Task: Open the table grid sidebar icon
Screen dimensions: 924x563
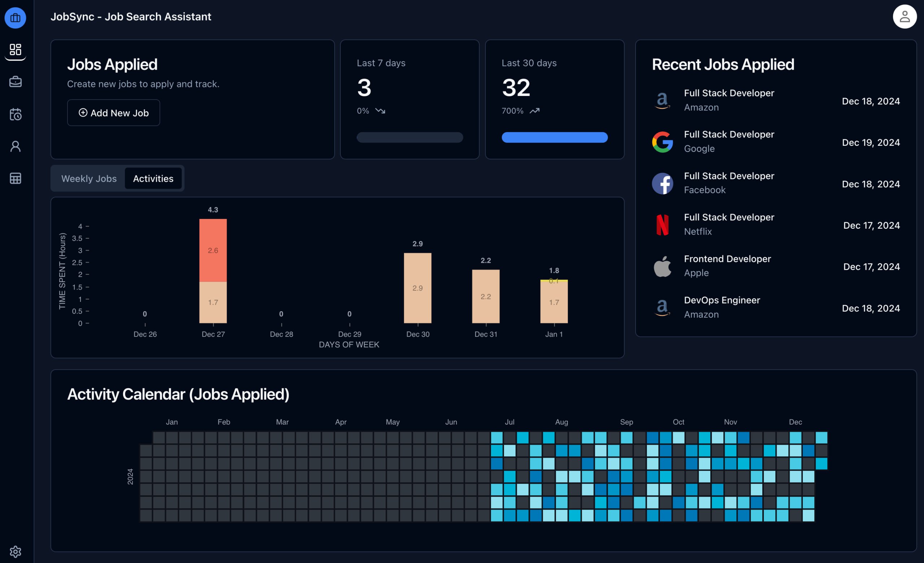Action: pyautogui.click(x=16, y=179)
